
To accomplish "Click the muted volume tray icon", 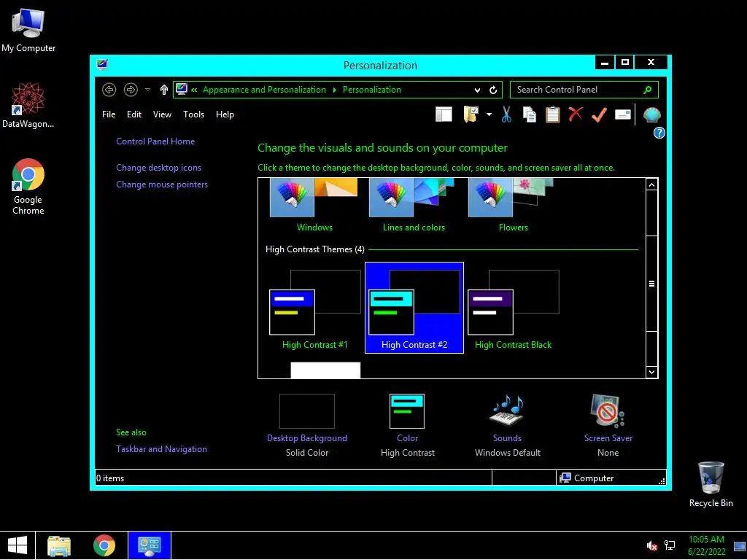I will (651, 545).
